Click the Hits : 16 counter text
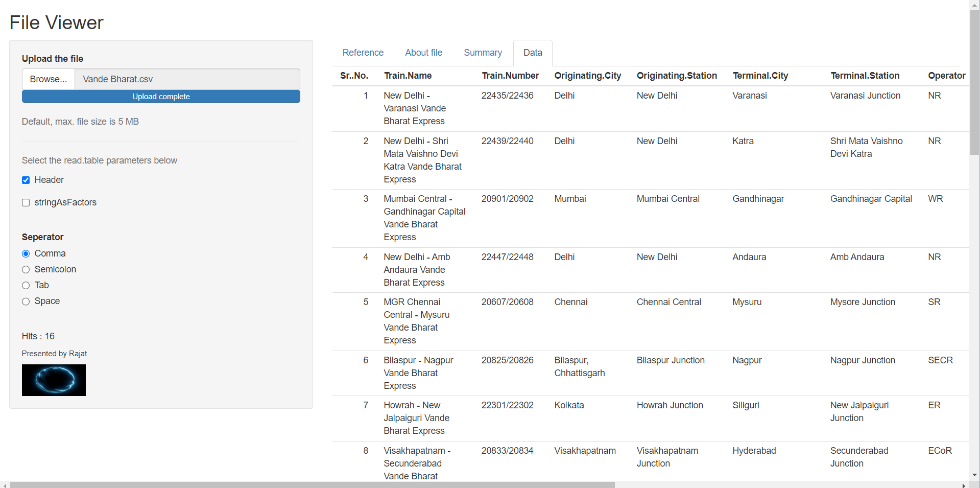This screenshot has height=488, width=980. 38,336
